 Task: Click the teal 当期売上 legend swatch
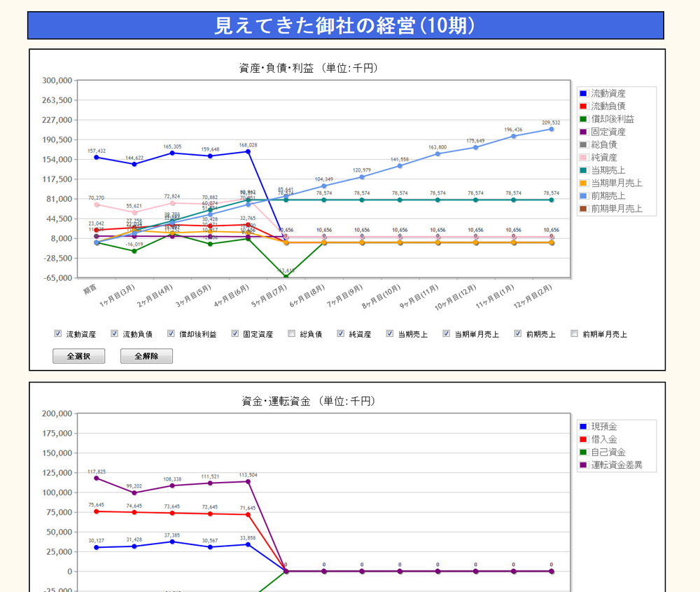[583, 170]
